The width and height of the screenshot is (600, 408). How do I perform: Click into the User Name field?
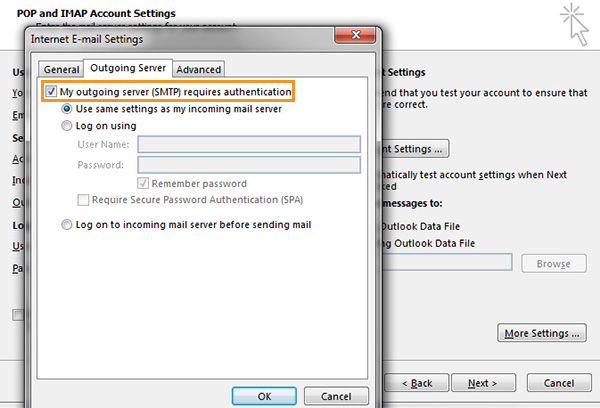[x=249, y=144]
